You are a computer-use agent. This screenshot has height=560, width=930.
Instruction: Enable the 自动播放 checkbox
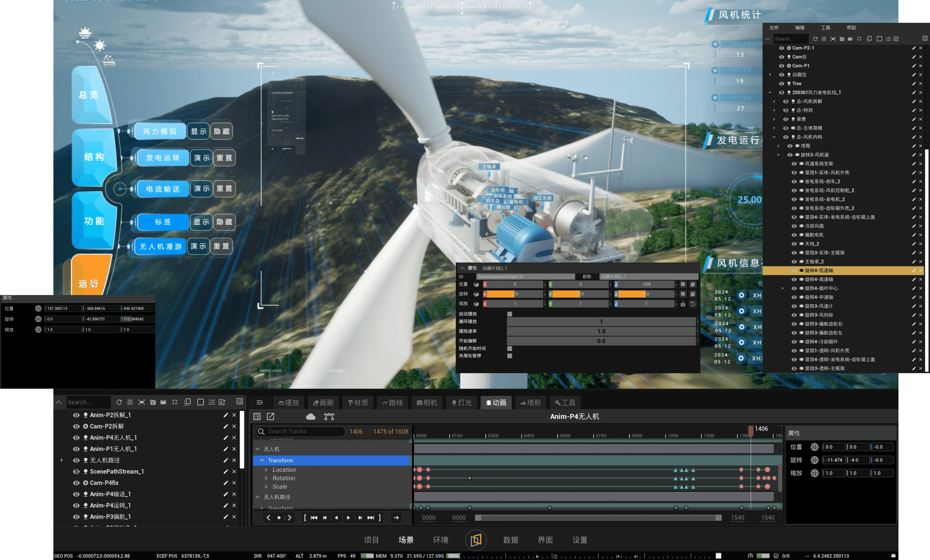510,314
